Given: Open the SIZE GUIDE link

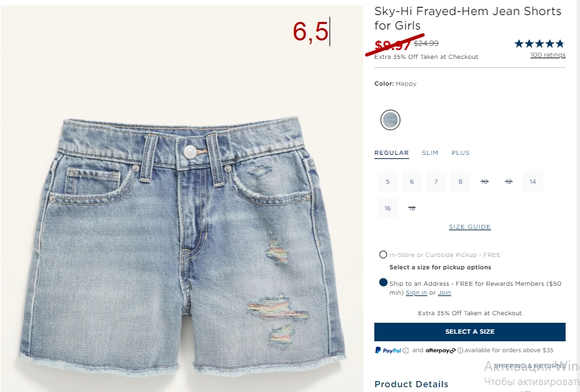Looking at the screenshot, I should pyautogui.click(x=470, y=227).
